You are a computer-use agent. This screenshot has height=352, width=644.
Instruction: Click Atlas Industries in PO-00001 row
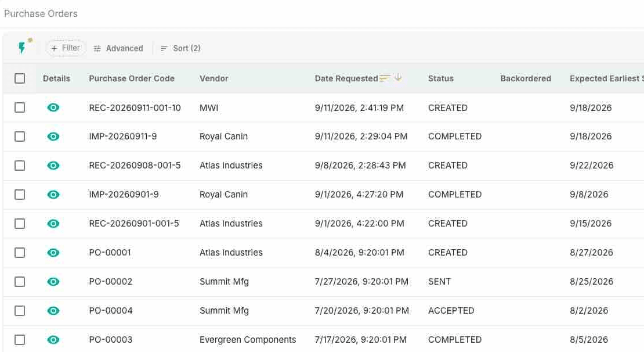coord(231,253)
